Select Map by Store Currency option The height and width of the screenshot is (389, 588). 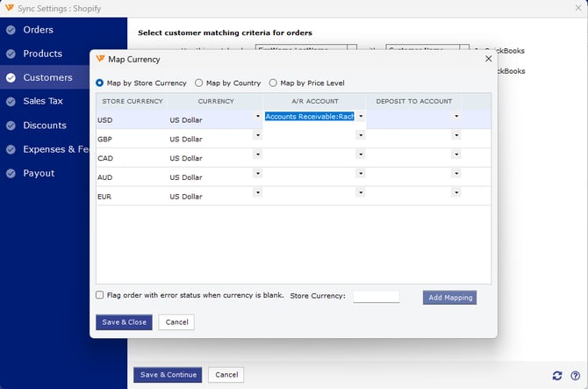click(100, 83)
